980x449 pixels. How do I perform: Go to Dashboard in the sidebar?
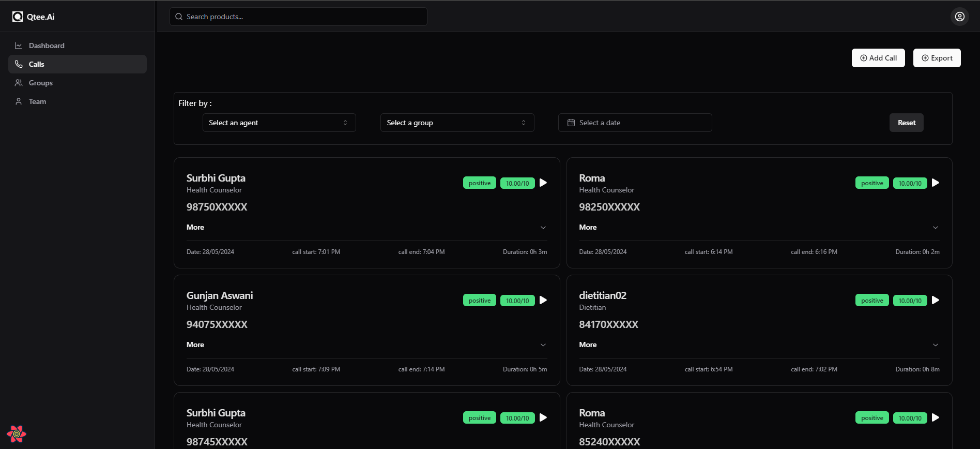click(x=47, y=46)
